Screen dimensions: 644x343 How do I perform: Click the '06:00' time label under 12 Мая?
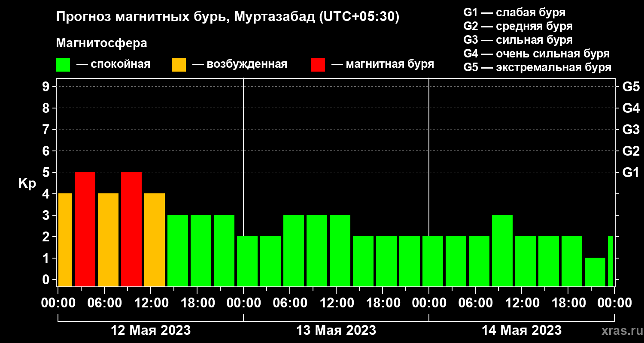(104, 303)
